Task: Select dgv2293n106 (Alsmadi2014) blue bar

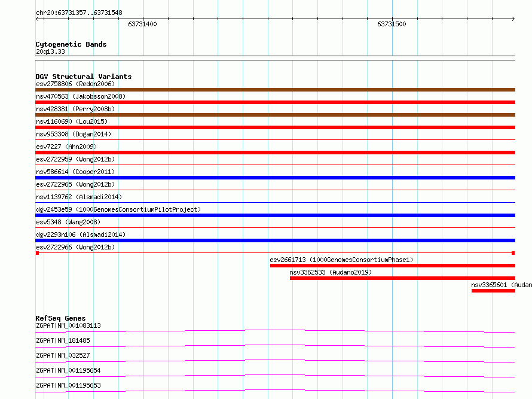Action: coord(275,240)
